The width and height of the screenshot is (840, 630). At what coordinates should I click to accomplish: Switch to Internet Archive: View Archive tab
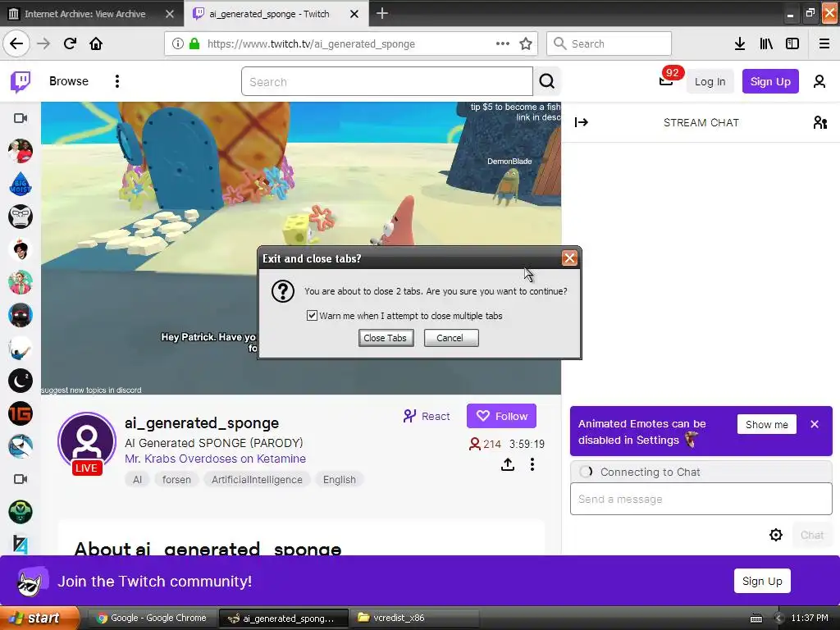tap(84, 14)
